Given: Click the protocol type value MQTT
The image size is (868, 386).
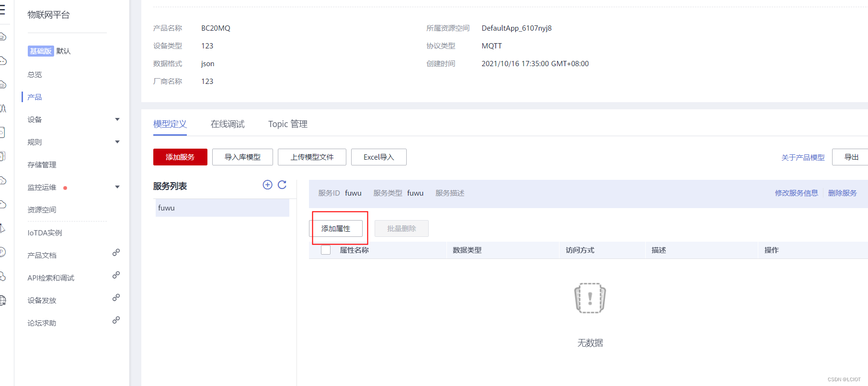Looking at the screenshot, I should [x=491, y=46].
